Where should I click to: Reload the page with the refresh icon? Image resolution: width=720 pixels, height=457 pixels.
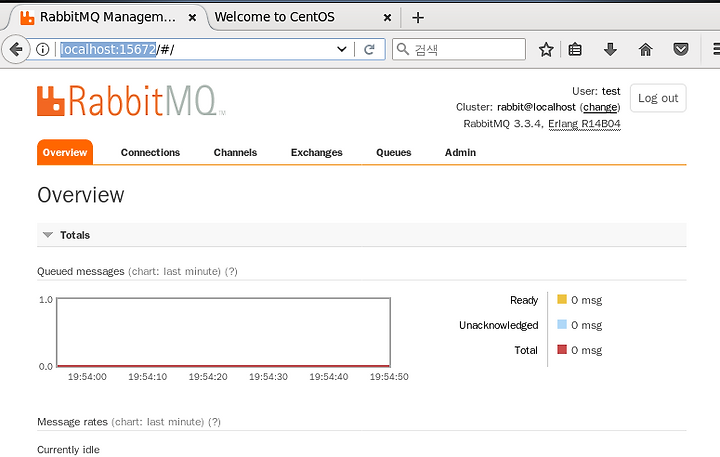[369, 49]
